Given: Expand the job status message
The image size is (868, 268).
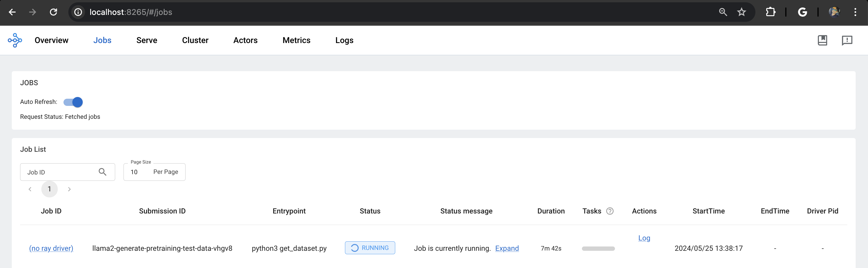Looking at the screenshot, I should (x=507, y=248).
